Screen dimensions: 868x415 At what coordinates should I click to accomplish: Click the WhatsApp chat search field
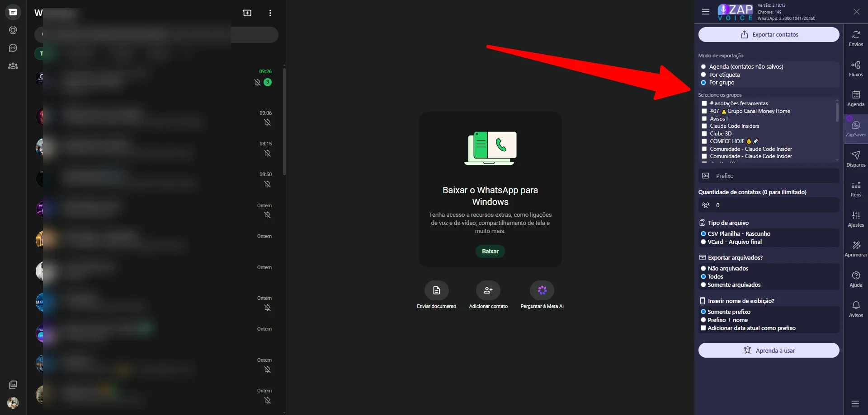point(156,35)
